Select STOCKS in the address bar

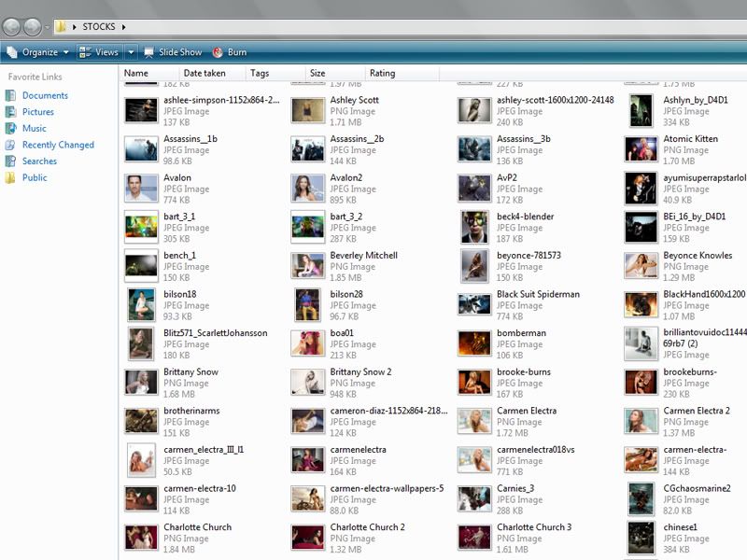(99, 27)
